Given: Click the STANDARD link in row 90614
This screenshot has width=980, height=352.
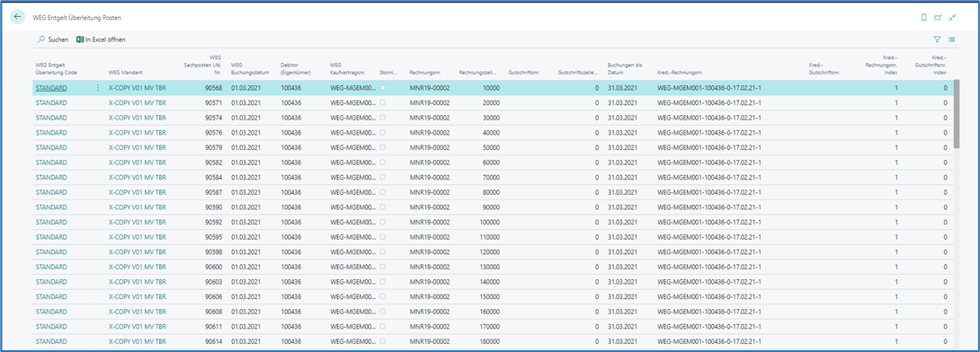Looking at the screenshot, I should (51, 341).
